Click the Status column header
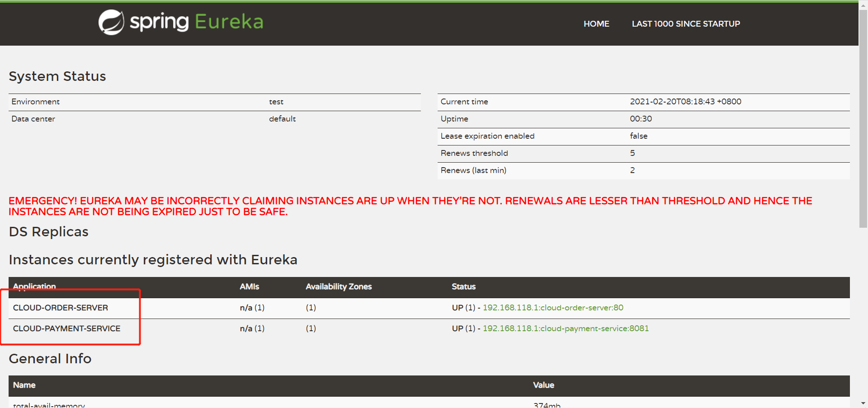 [x=463, y=286]
